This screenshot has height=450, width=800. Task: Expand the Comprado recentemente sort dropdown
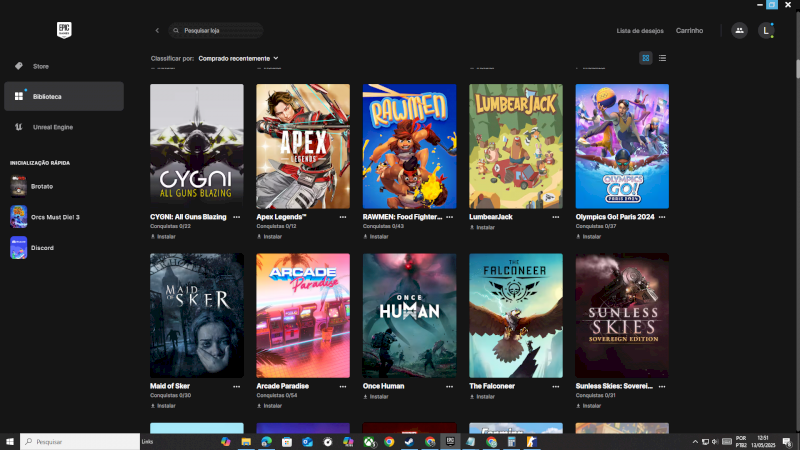[x=238, y=58]
